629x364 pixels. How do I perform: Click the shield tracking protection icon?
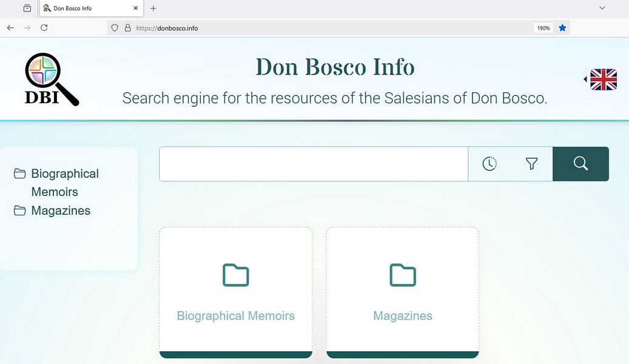click(115, 28)
